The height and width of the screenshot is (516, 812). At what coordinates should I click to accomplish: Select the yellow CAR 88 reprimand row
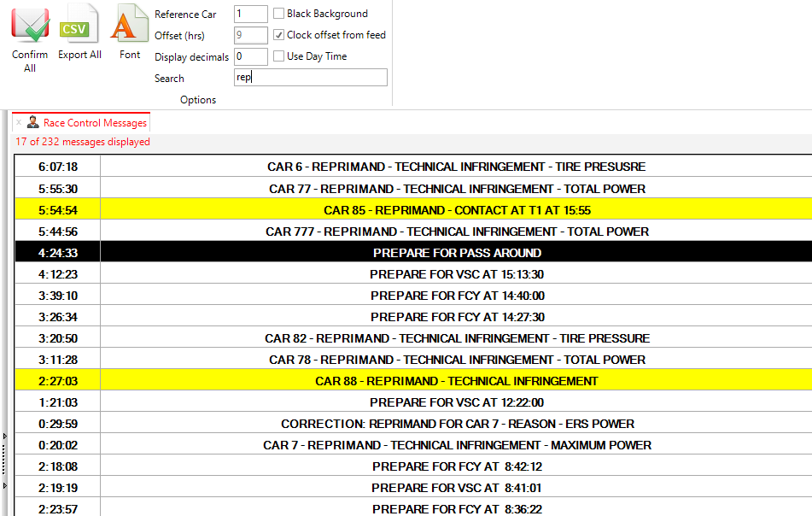coord(457,381)
